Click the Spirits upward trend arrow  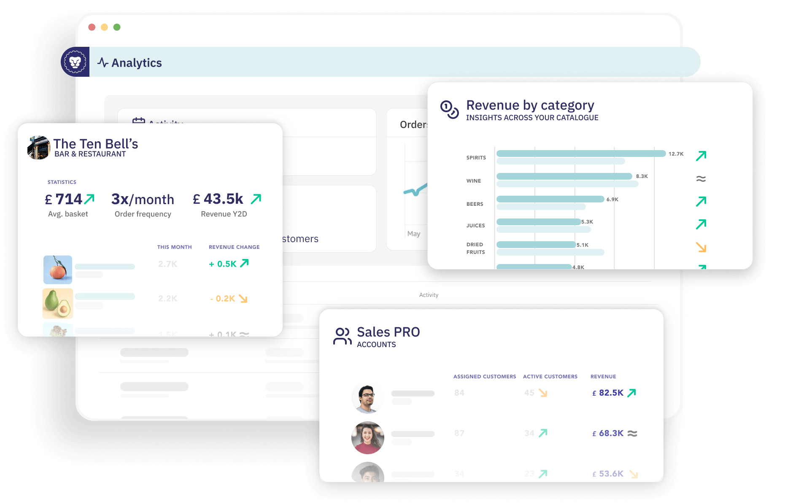pyautogui.click(x=701, y=156)
